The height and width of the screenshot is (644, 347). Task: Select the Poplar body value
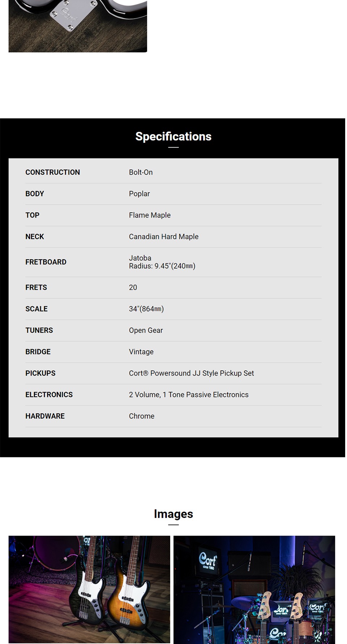click(x=140, y=194)
